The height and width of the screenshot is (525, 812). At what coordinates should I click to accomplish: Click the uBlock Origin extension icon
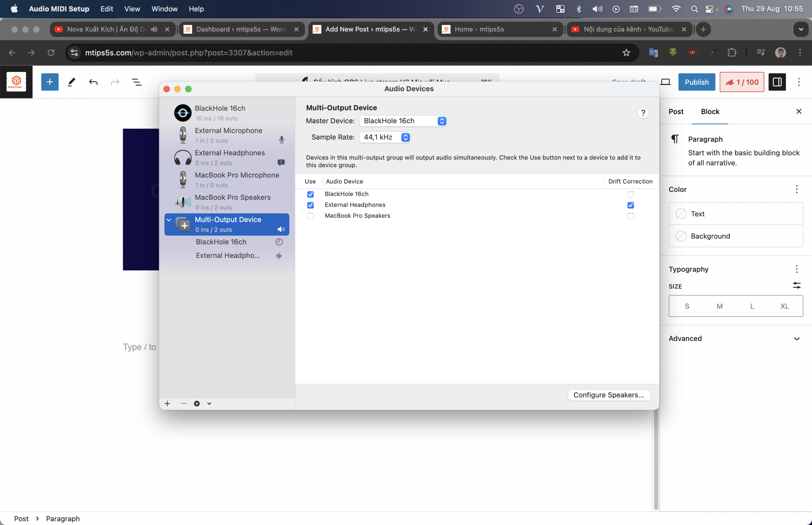point(692,53)
